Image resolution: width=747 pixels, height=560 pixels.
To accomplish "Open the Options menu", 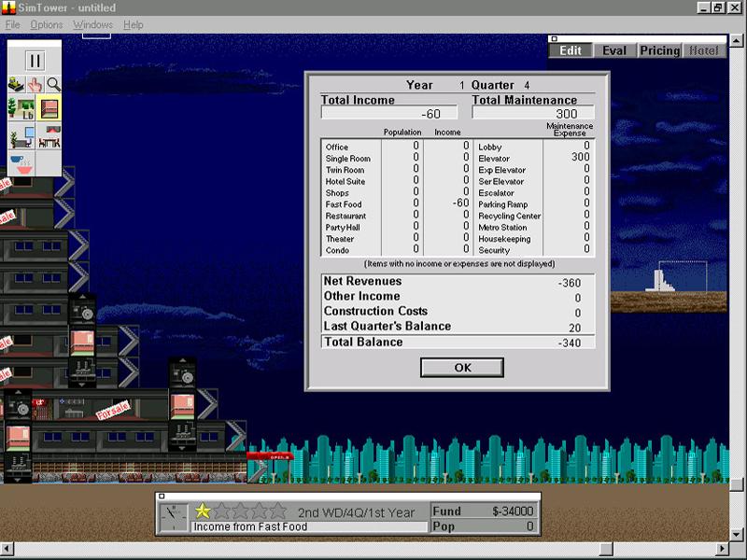I will (x=46, y=25).
